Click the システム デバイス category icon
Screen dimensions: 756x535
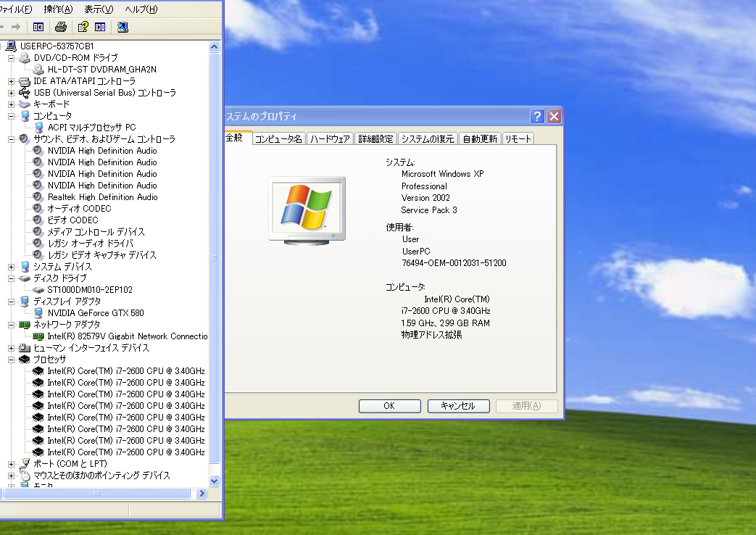25,267
